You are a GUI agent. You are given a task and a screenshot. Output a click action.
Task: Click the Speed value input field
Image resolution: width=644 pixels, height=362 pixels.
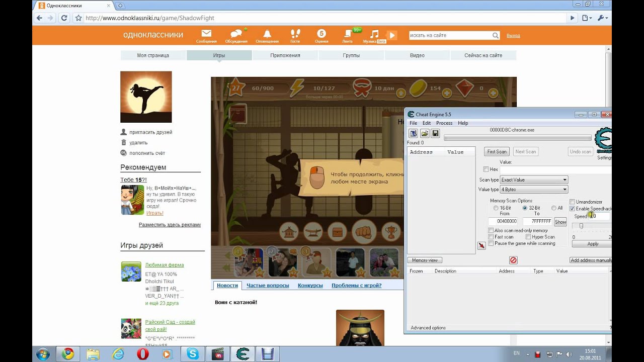click(599, 216)
